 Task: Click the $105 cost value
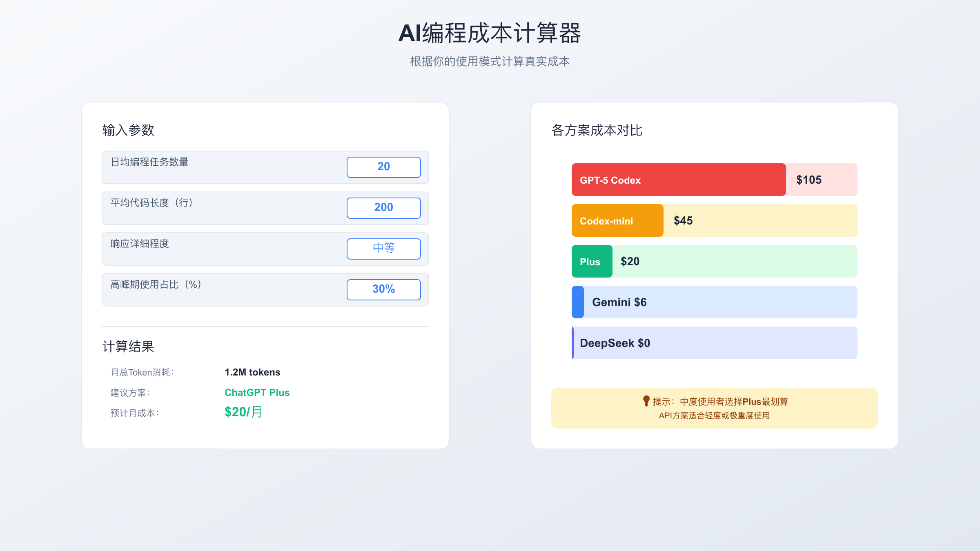(809, 180)
